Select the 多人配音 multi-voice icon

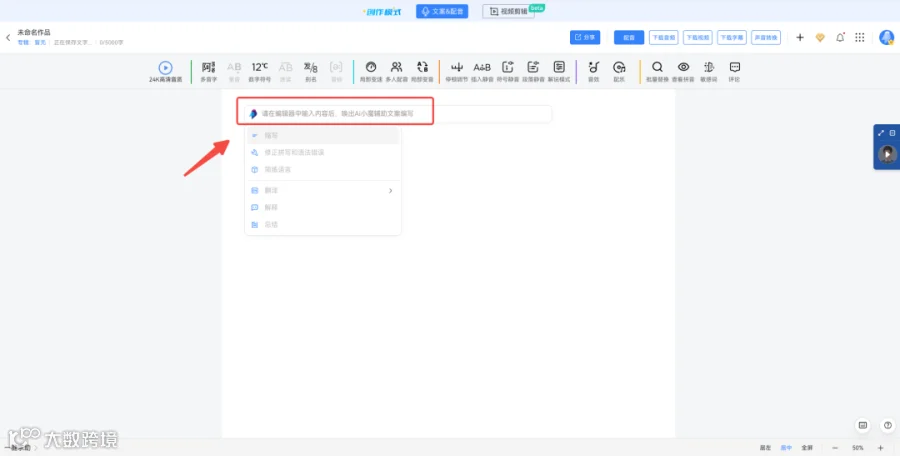[x=396, y=71]
